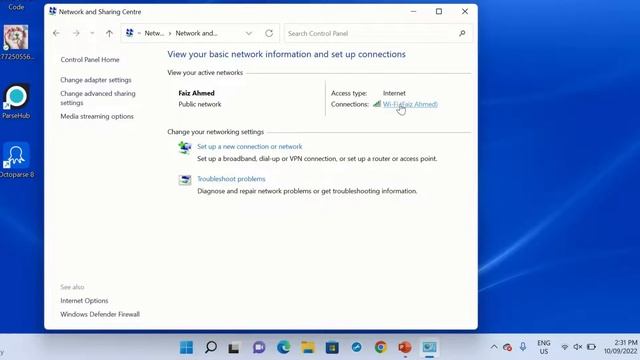The height and width of the screenshot is (360, 640).
Task: Click the Troubleshoot problems icon
Action: 185,180
